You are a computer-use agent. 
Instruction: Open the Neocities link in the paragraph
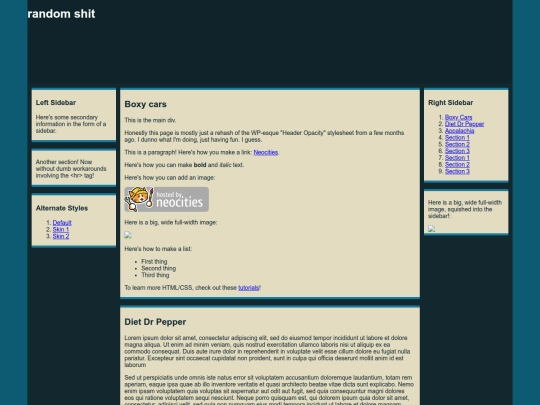(266, 152)
